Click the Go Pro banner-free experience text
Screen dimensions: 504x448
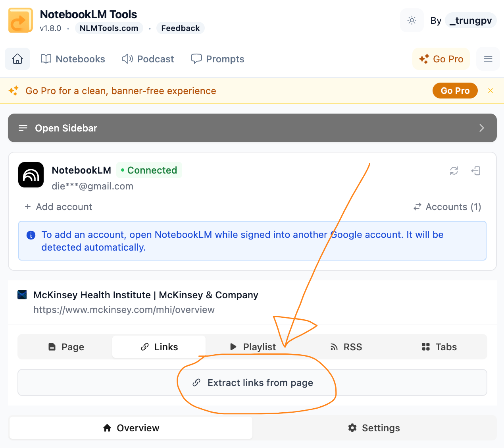121,91
